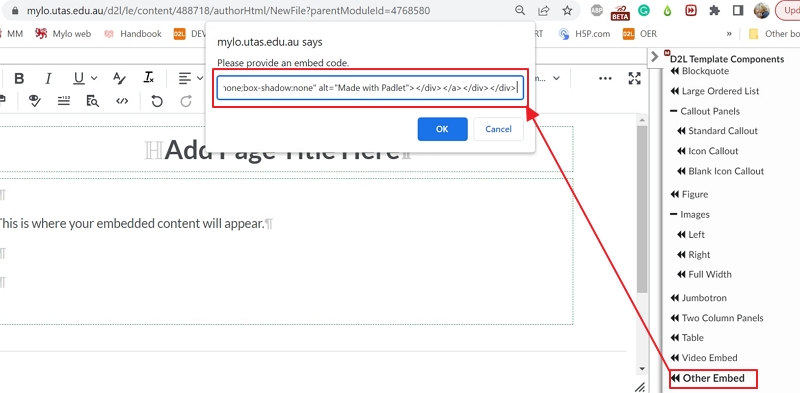Image resolution: width=800 pixels, height=393 pixels.
Task: Open the user profile avatar
Action: (762, 10)
